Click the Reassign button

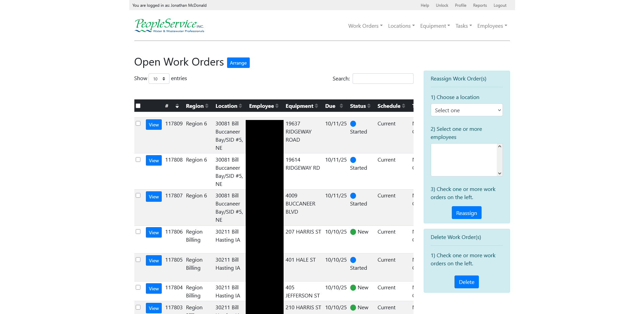466,213
